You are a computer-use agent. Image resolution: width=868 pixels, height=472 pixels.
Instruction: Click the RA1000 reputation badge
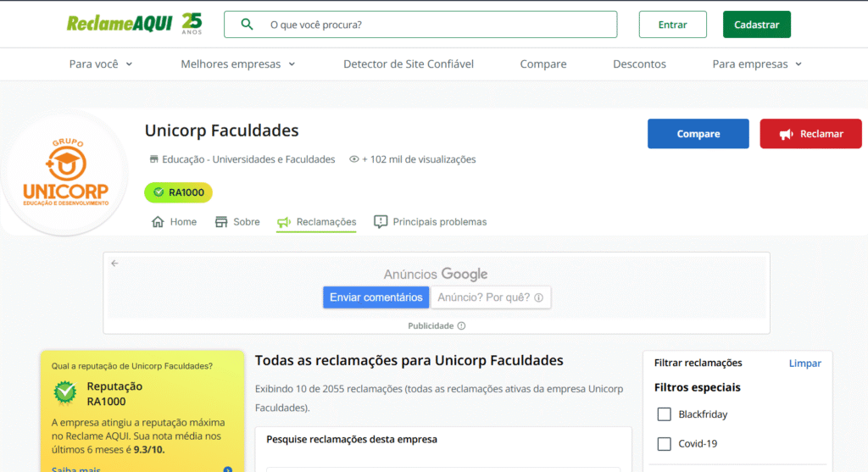click(178, 192)
